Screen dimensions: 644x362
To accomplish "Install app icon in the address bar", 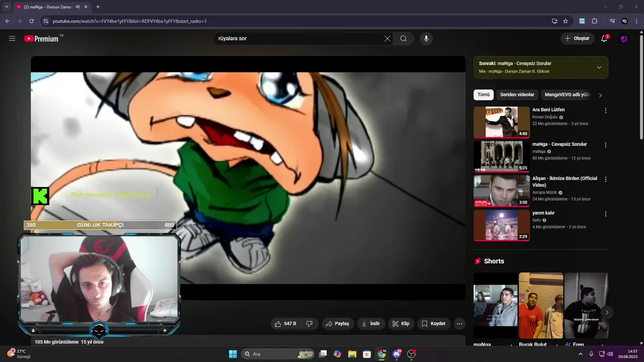I will (554, 21).
